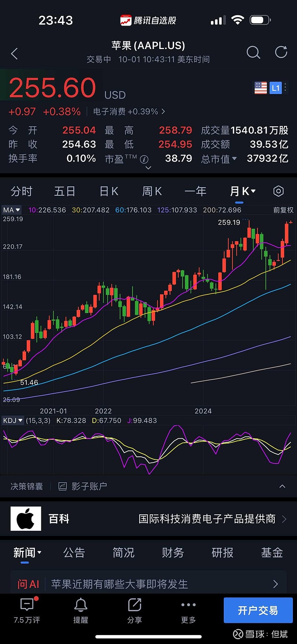Image resolution: width=297 pixels, height=644 pixels.
Task: Open the comments icon with 7.5万评
Action: 27,605
